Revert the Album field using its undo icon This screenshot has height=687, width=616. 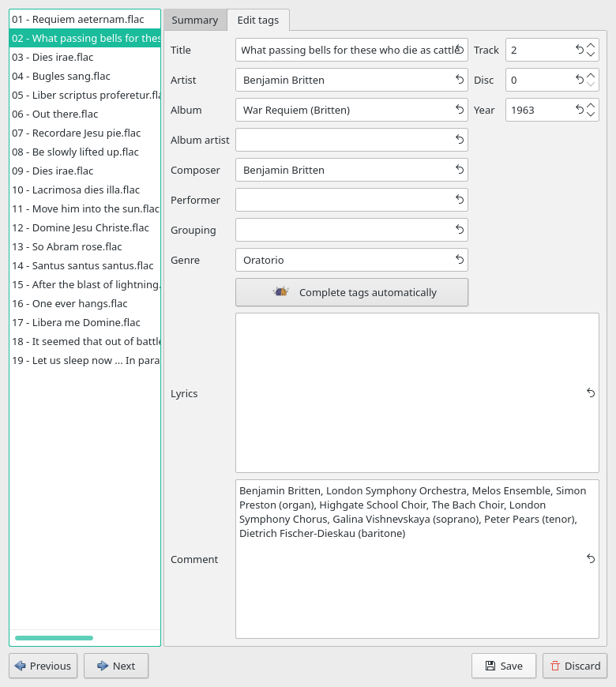point(460,110)
